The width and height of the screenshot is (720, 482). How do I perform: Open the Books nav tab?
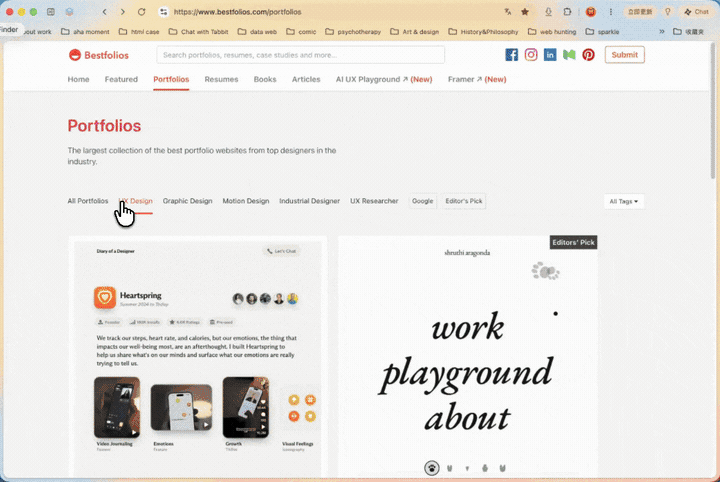point(265,79)
